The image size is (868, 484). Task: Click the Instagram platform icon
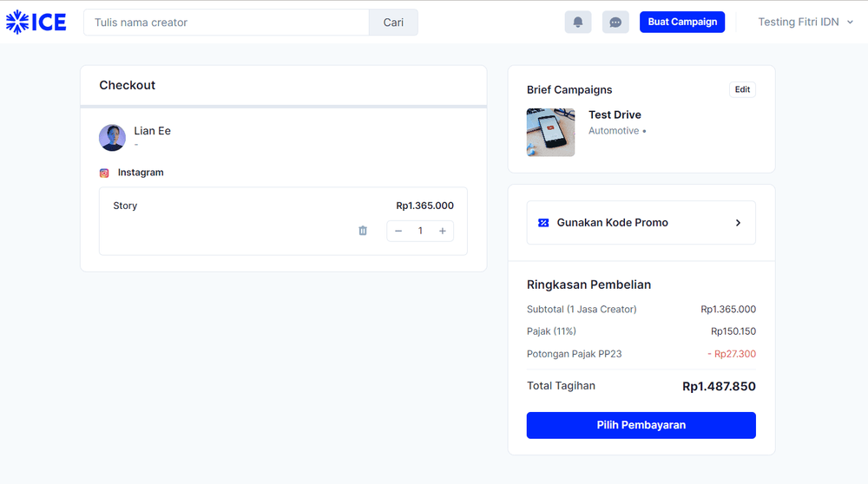tap(104, 173)
